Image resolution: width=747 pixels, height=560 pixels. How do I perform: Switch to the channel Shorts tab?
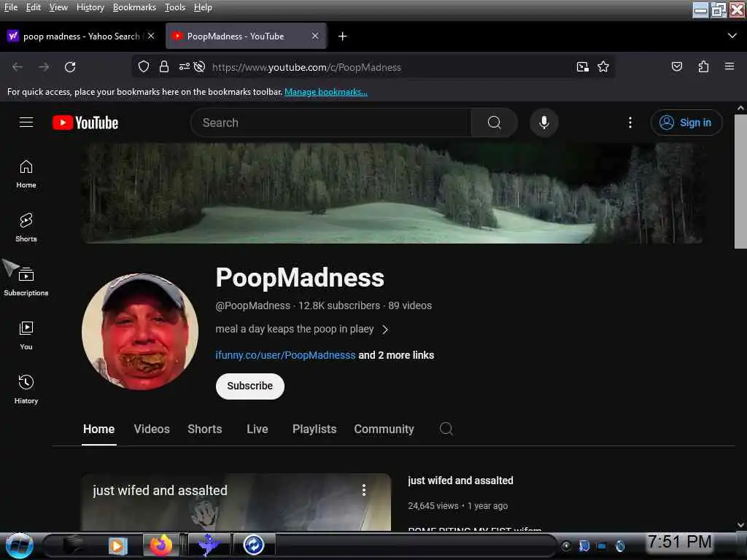pyautogui.click(x=205, y=429)
